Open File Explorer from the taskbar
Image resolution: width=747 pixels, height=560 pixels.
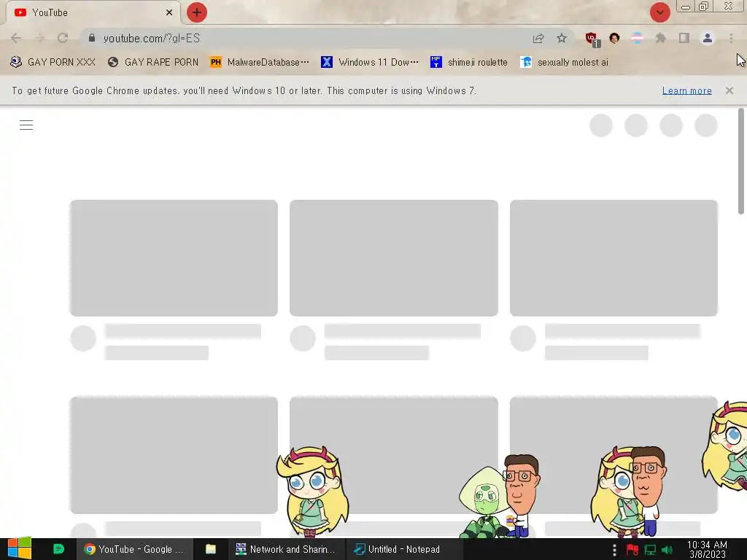coord(211,549)
